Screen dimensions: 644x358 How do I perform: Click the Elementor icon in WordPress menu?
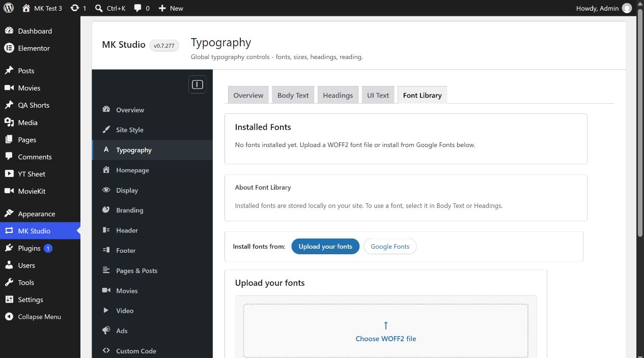pos(9,48)
